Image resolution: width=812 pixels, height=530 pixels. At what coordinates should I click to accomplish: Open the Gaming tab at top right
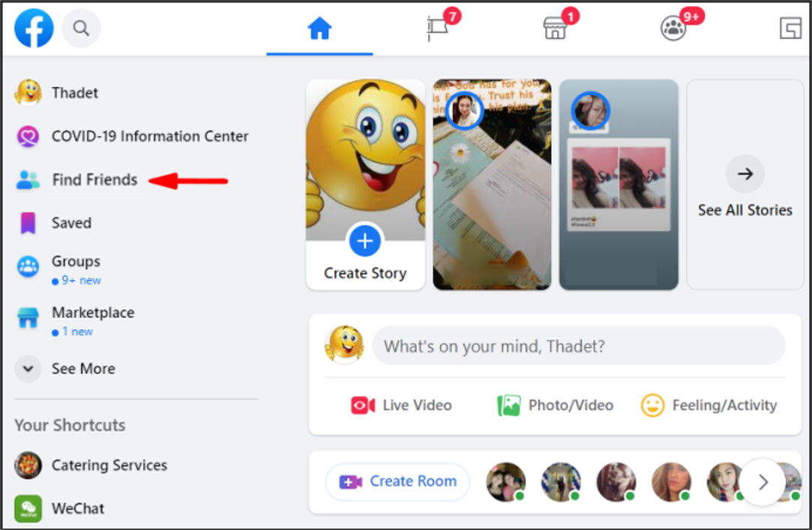(x=791, y=28)
